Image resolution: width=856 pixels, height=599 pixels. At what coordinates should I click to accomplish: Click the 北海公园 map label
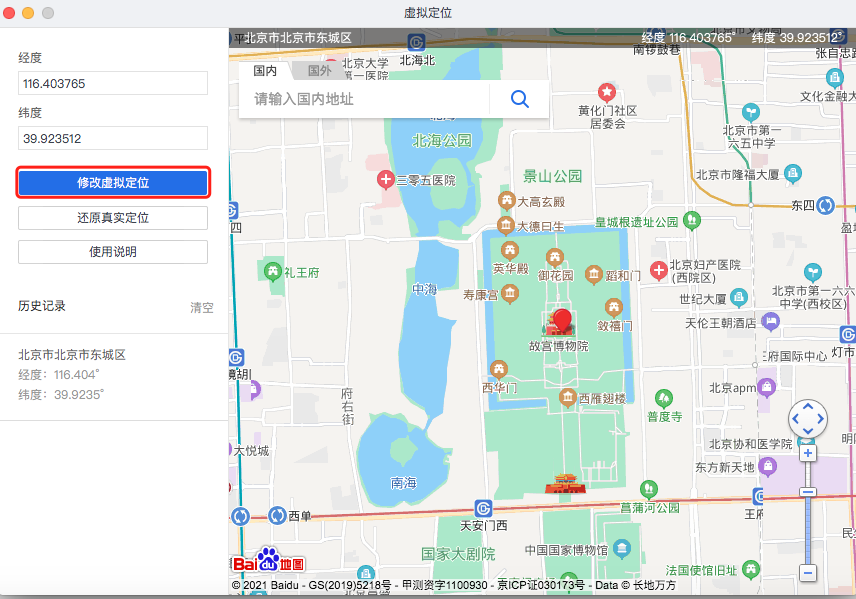coord(442,141)
